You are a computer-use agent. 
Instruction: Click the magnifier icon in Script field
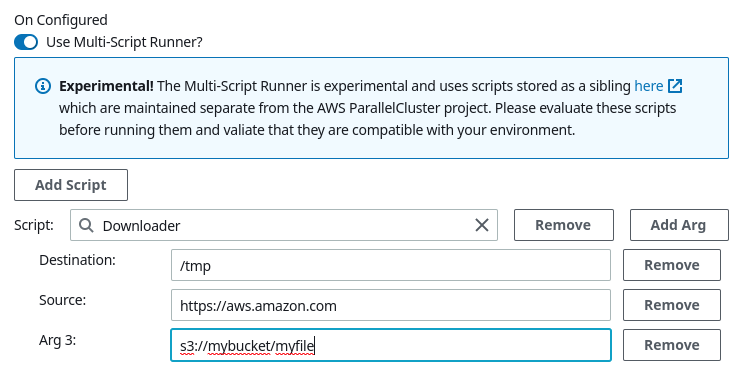(x=86, y=225)
